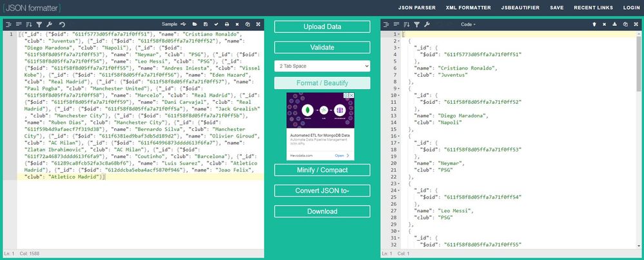Collapse the _id fold arrow at line 31
Image resolution: width=644 pixels, height=260 pixels.
pyautogui.click(x=399, y=238)
